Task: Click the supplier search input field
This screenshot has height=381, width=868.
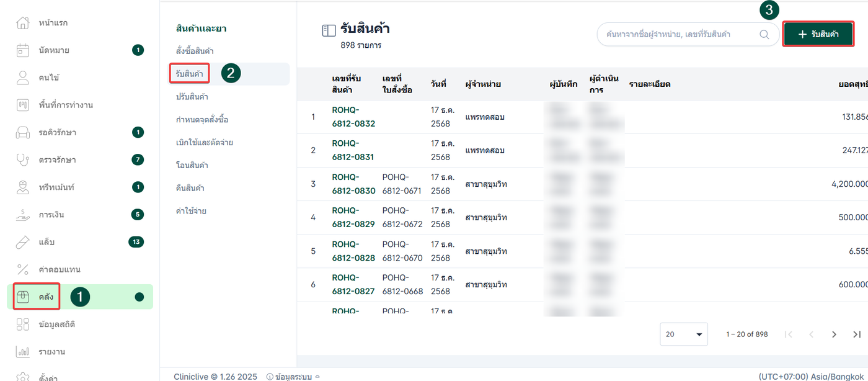Action: click(x=676, y=35)
